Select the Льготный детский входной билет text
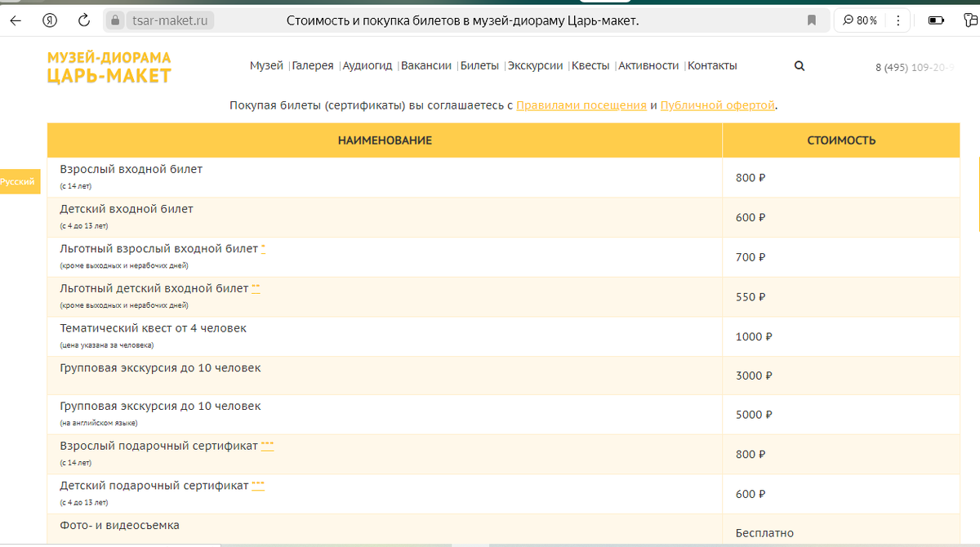Viewport: 980px width, 547px height. [154, 288]
